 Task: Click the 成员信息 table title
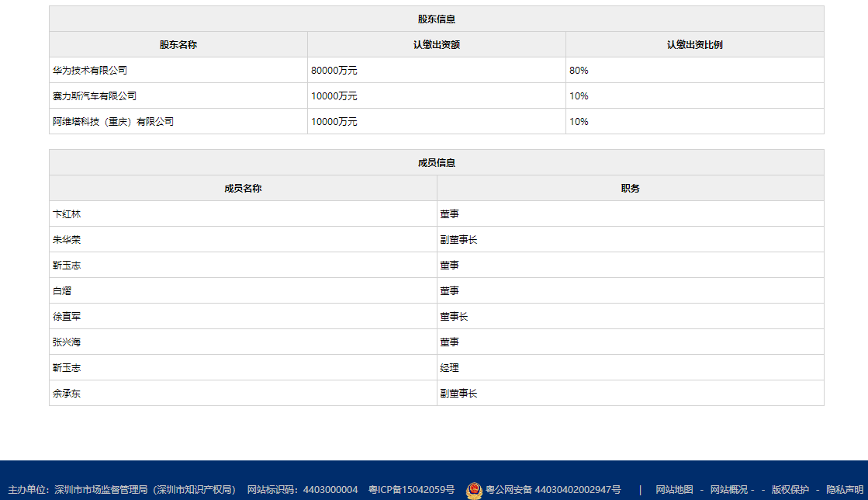[436, 163]
